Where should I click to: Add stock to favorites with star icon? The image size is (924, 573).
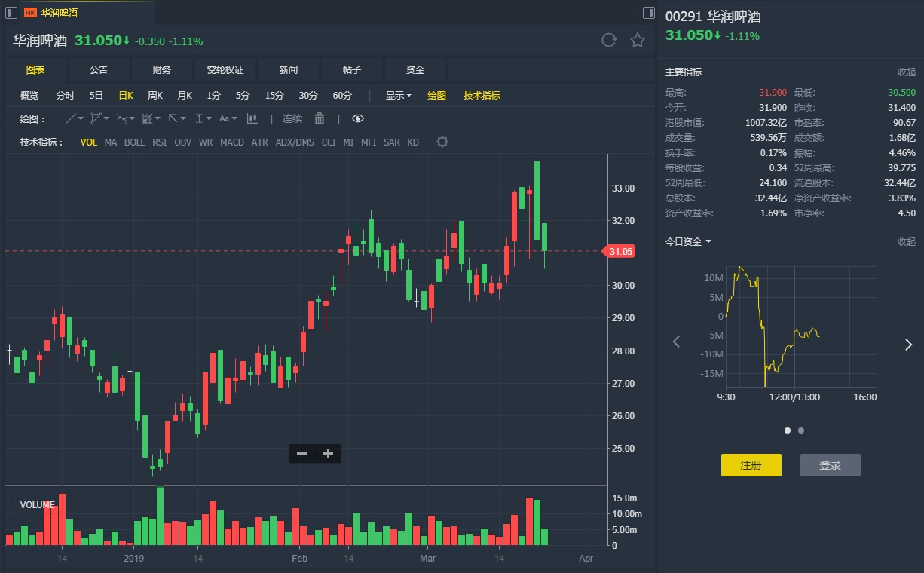pos(638,41)
